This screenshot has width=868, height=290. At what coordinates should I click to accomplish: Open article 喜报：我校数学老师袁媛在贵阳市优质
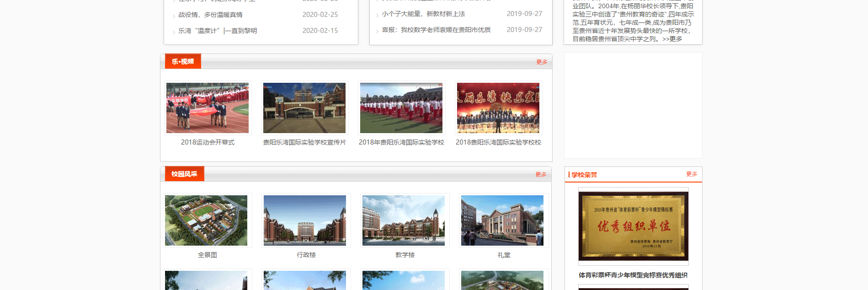tap(436, 30)
